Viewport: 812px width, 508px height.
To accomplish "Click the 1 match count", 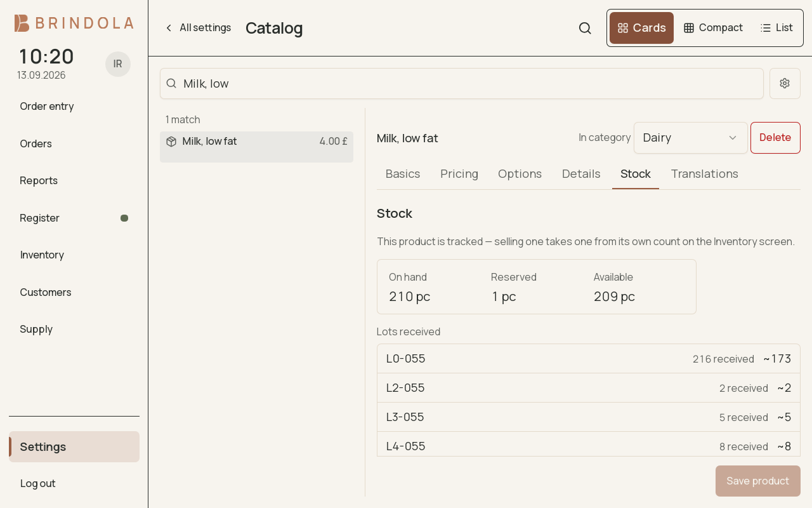I will 183,119.
